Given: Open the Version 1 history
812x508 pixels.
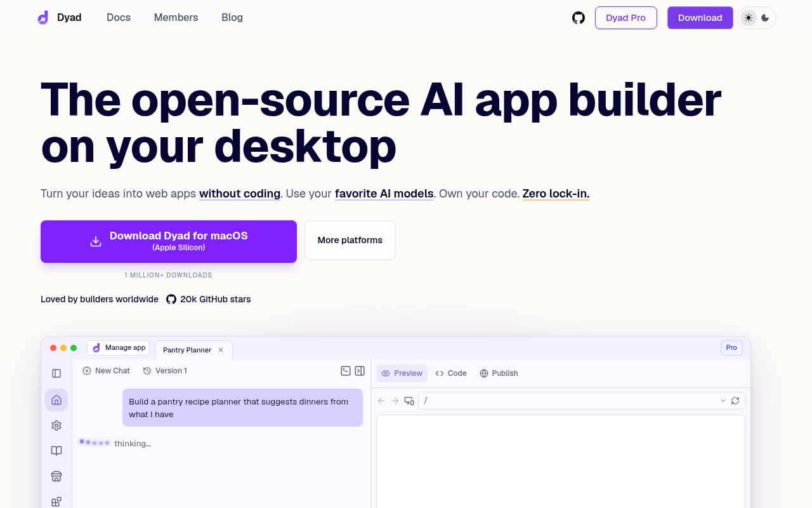Looking at the screenshot, I should click(x=165, y=371).
